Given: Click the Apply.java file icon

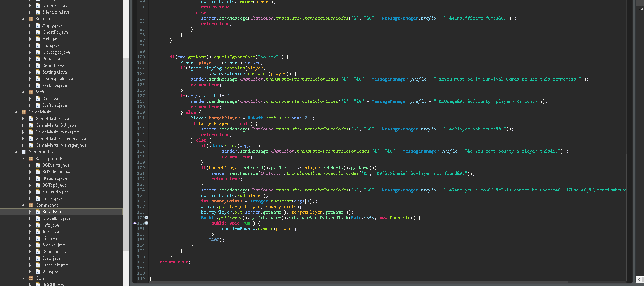Looking at the screenshot, I should click(38, 25).
